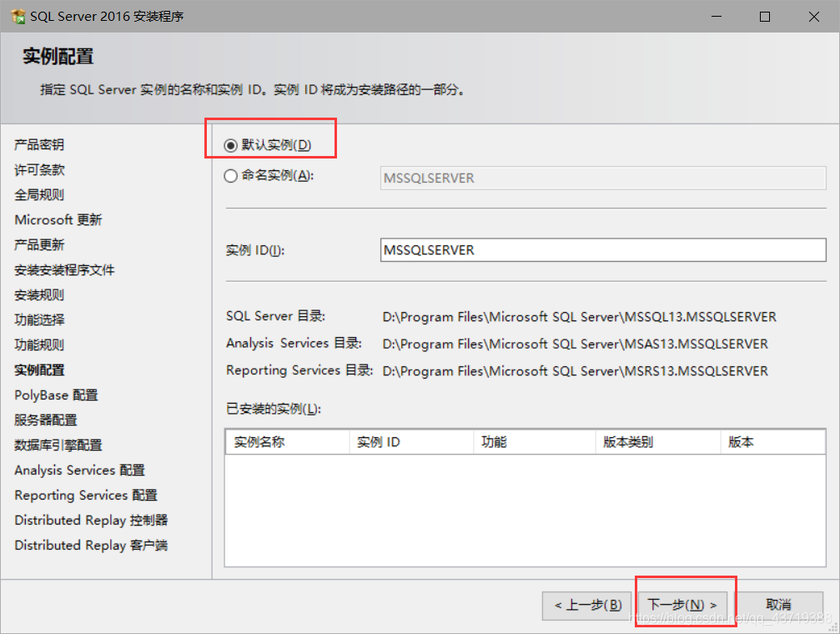Open the 产品密钥 step in sidebar

tap(39, 144)
